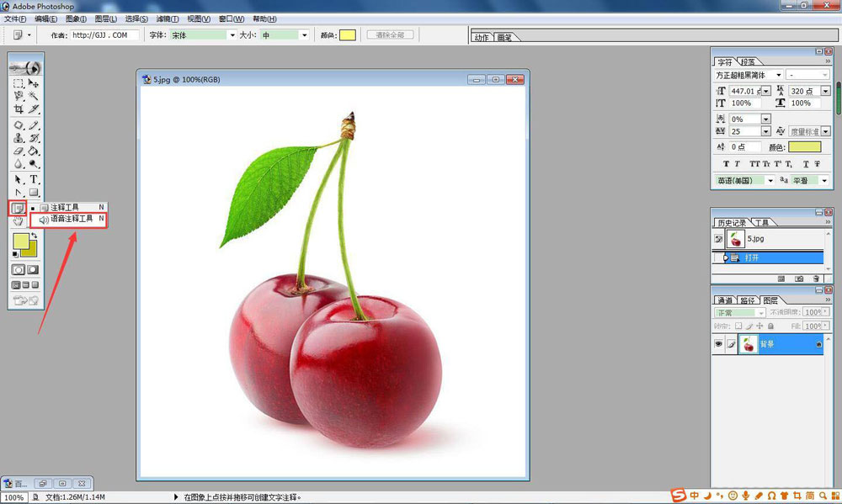Open tracking dropdown showing 25
Image resolution: width=842 pixels, height=504 pixels.
pos(766,131)
